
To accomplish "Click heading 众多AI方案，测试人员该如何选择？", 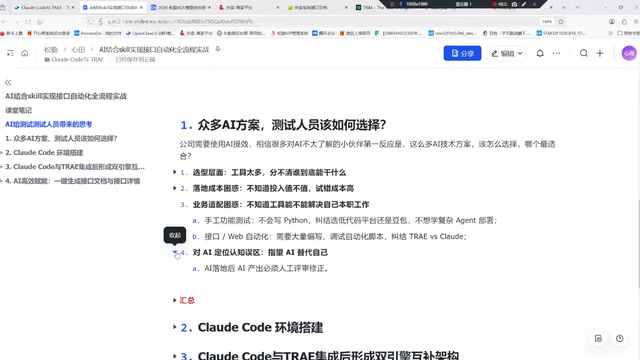I will (x=292, y=124).
